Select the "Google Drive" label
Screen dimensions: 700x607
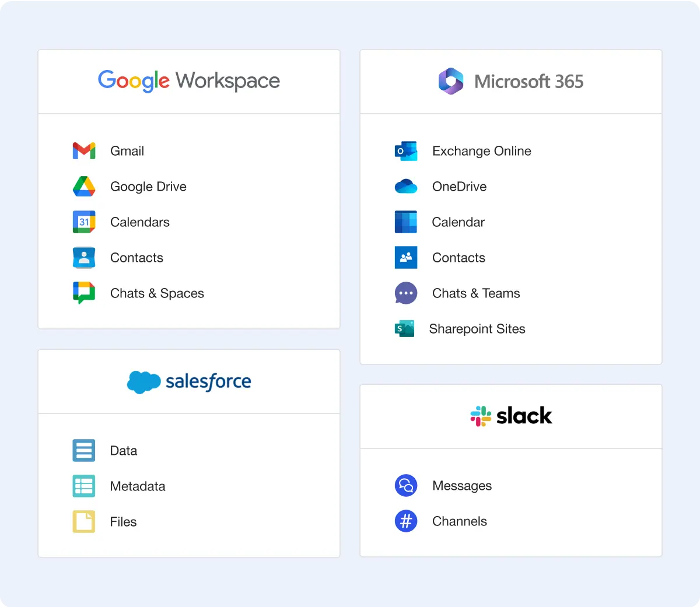tap(148, 187)
